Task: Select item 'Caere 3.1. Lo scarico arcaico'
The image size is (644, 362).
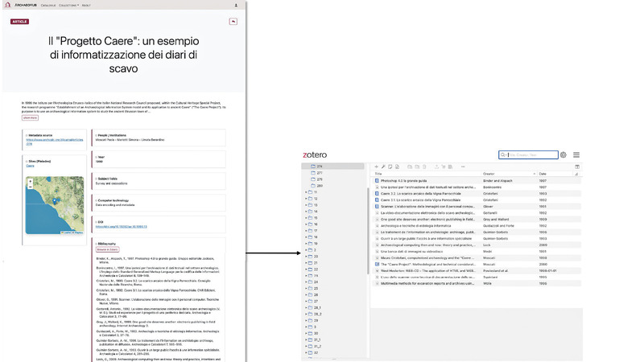Action: click(477, 200)
